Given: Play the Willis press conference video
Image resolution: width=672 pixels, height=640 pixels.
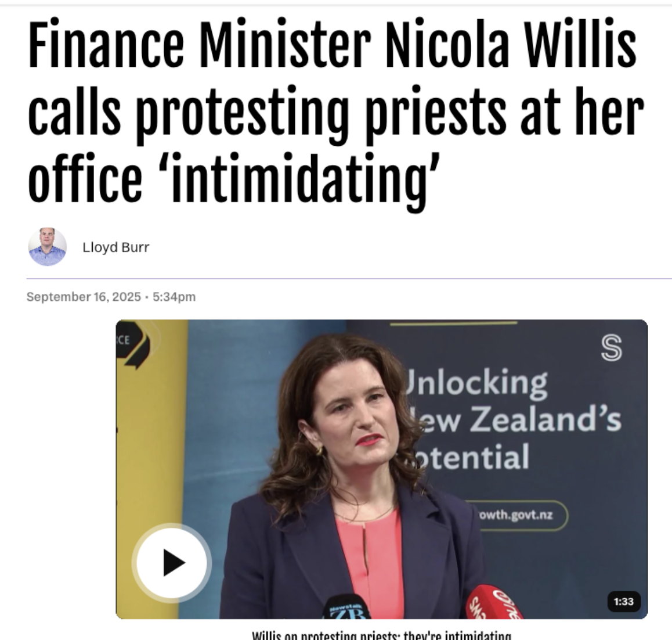Looking at the screenshot, I should point(171,562).
